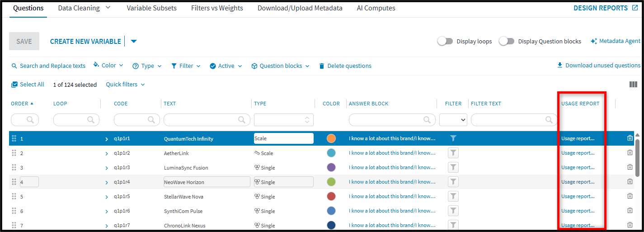
Task: Click drag handle of row 5
Action: pos(14,196)
